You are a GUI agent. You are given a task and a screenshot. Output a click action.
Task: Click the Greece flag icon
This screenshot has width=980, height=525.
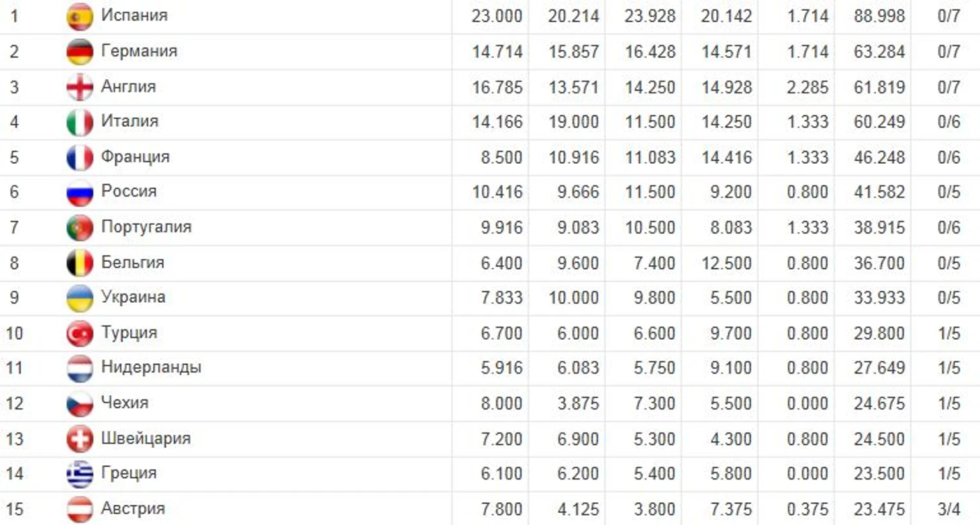[80, 474]
